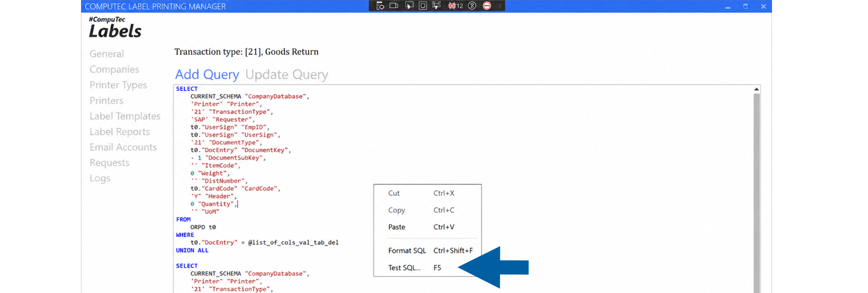This screenshot has width=868, height=293.
Task: Click the "UoM" line in the editor
Action: 205,212
